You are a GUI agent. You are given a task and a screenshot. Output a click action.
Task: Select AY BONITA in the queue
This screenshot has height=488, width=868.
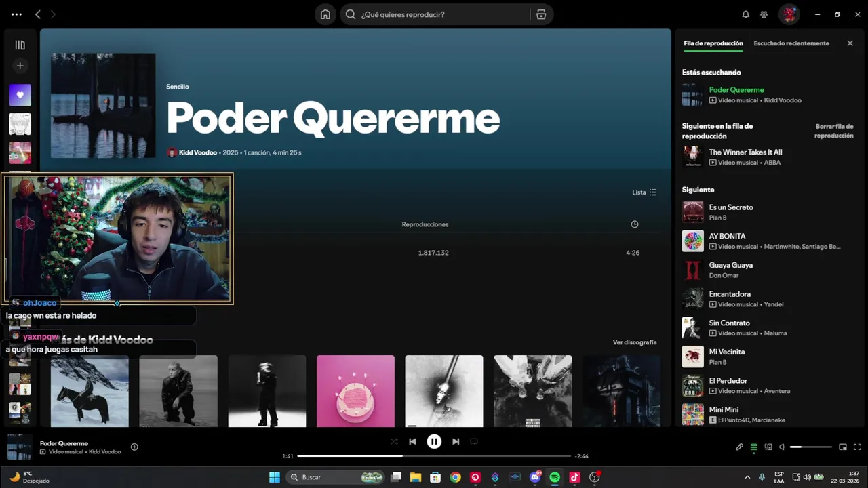click(767, 241)
